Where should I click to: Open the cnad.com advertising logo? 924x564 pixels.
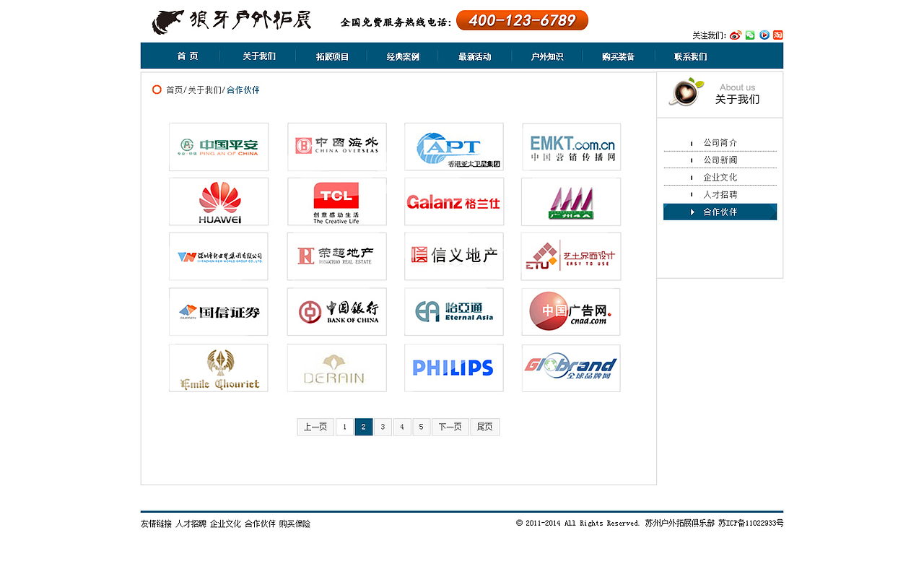click(571, 312)
